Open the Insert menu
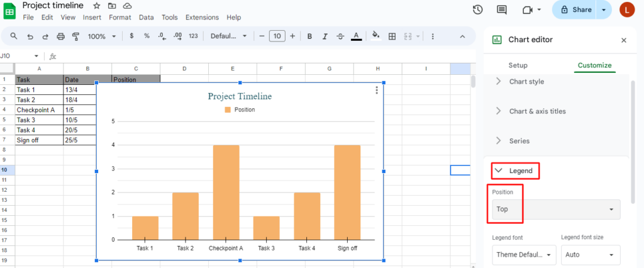The width and height of the screenshot is (644, 268). (92, 17)
